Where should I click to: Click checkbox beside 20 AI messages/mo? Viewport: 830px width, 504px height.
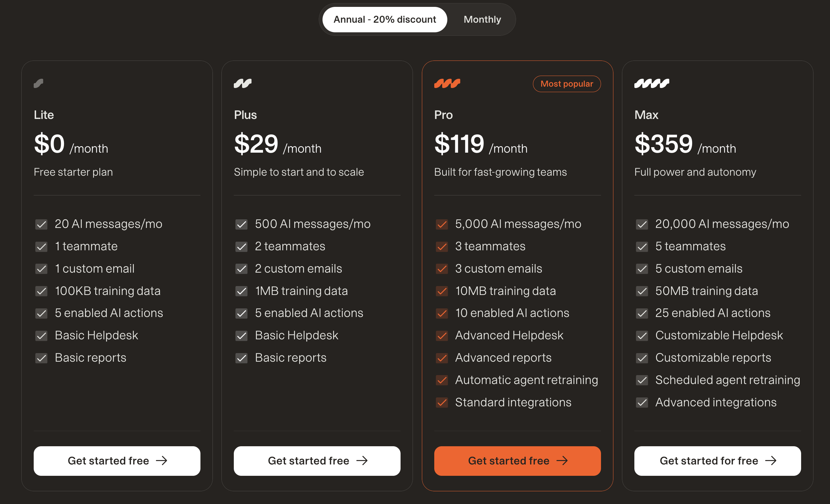click(41, 224)
